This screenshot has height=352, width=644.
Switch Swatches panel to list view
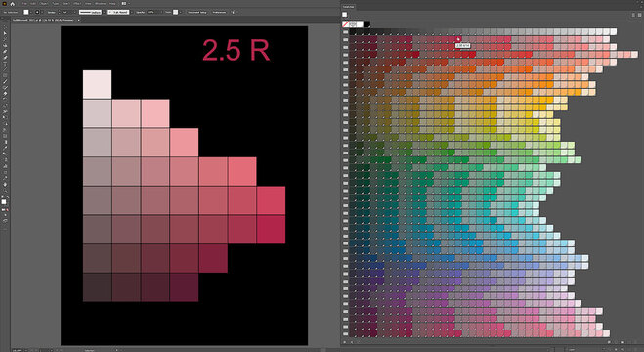coord(633,15)
